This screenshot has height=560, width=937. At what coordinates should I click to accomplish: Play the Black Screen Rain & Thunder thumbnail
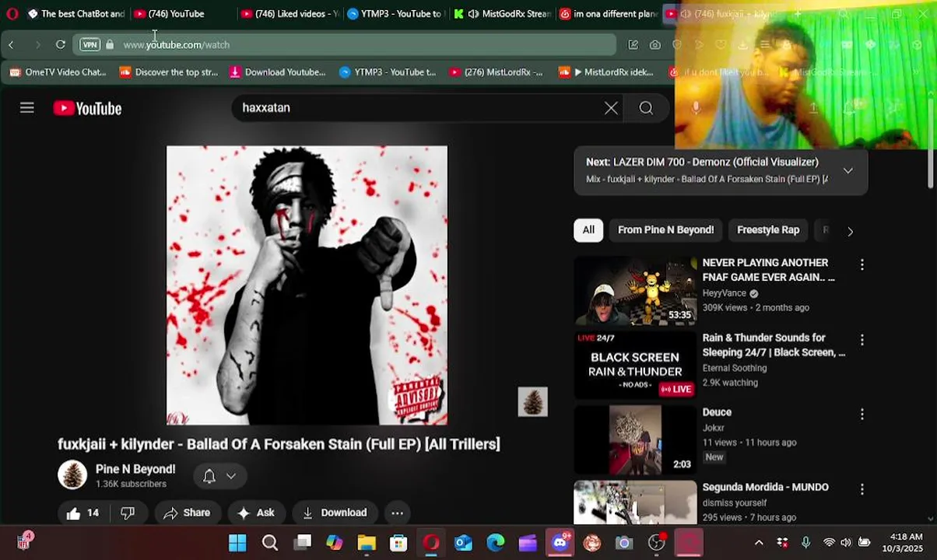pyautogui.click(x=635, y=366)
